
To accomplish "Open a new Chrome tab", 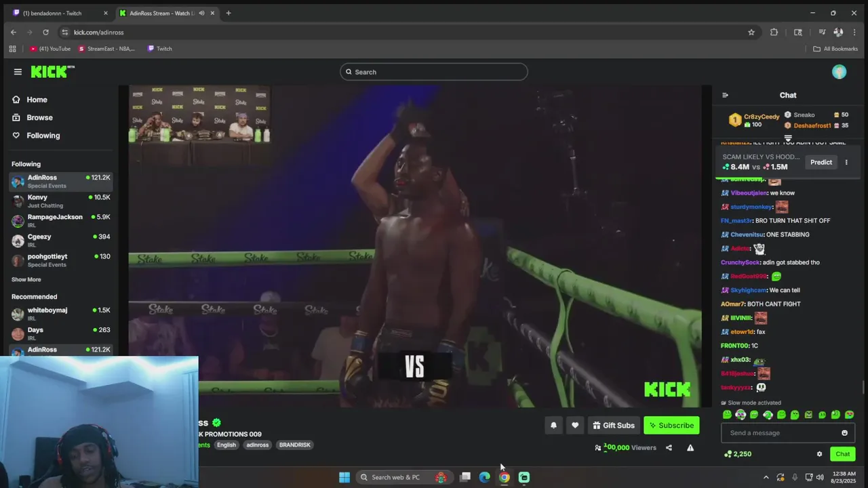I will 229,13.
